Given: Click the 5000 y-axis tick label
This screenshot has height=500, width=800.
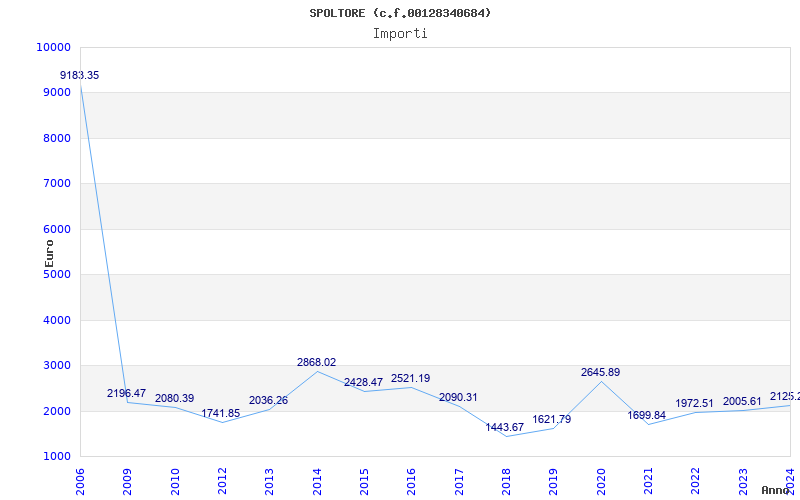Looking at the screenshot, I should (x=56, y=274).
